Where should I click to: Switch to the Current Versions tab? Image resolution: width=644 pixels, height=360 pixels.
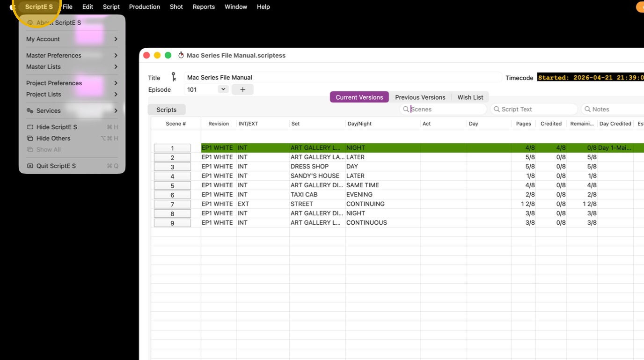[x=359, y=97]
